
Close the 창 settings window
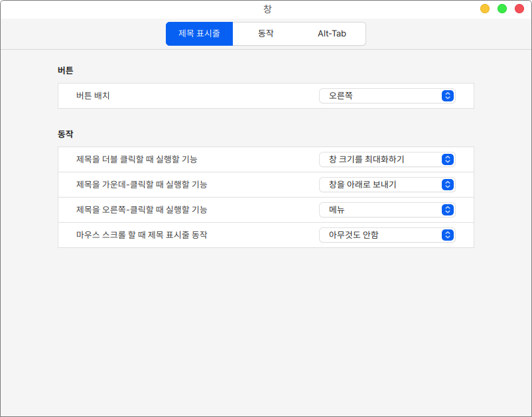pos(519,9)
